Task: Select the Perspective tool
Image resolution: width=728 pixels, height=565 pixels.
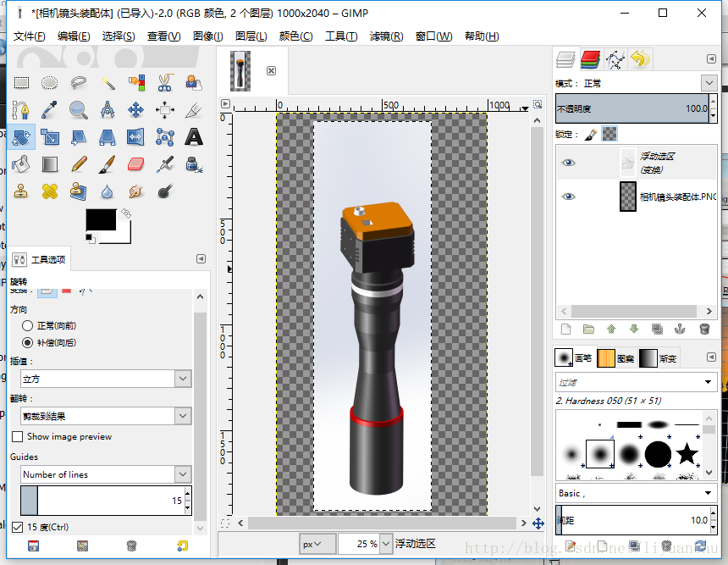Action: [108, 137]
